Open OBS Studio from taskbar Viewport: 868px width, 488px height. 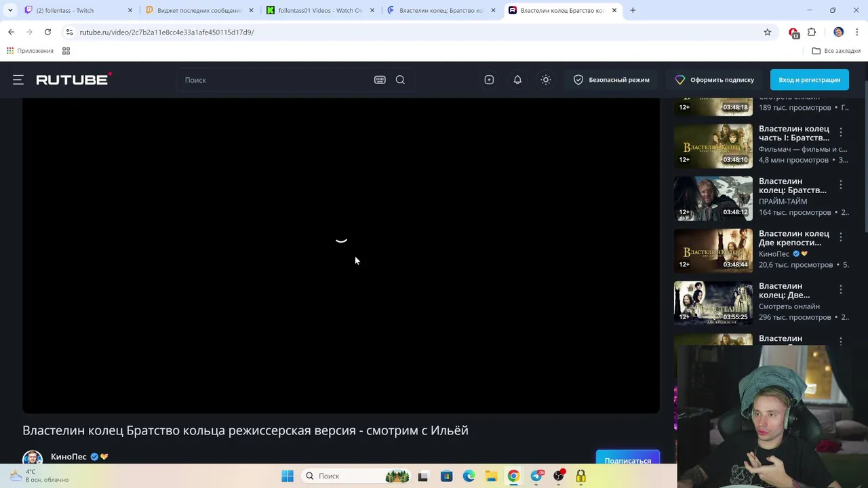point(559,476)
